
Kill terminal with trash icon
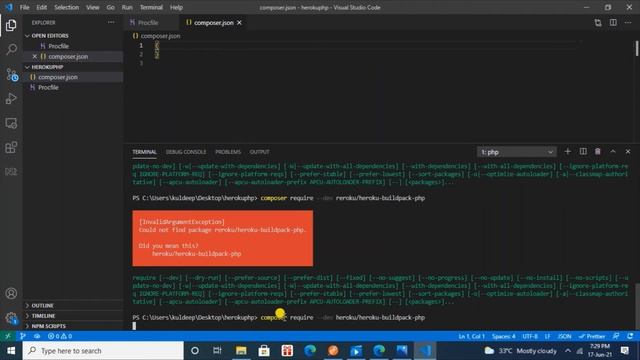[598, 151]
